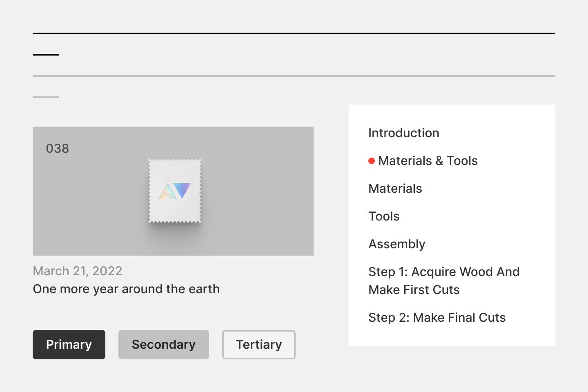Click the short light gray divider dash
This screenshot has height=392, width=588.
point(46,97)
